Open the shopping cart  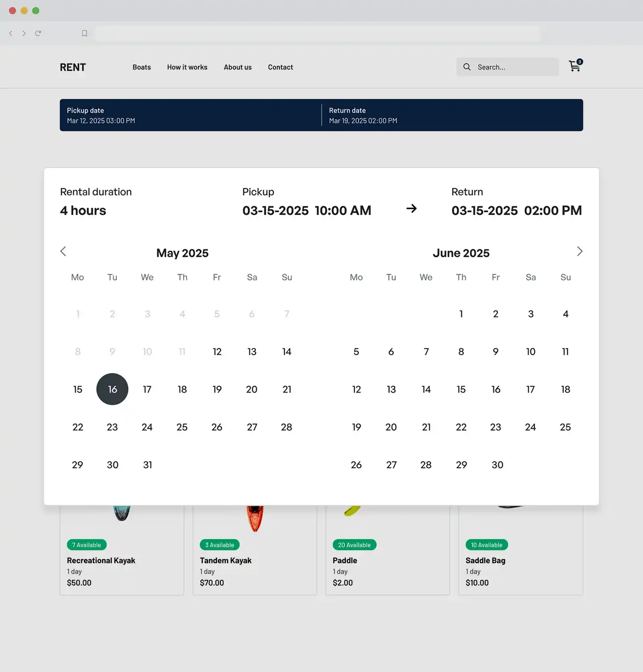click(x=575, y=66)
